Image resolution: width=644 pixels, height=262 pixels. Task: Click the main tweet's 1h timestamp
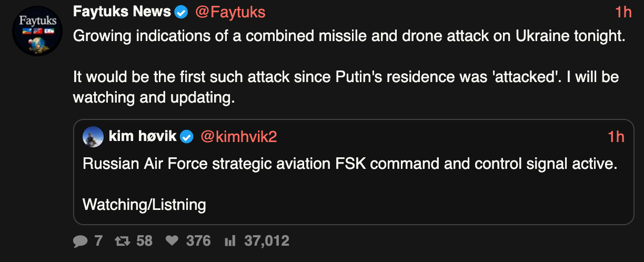coord(623,12)
